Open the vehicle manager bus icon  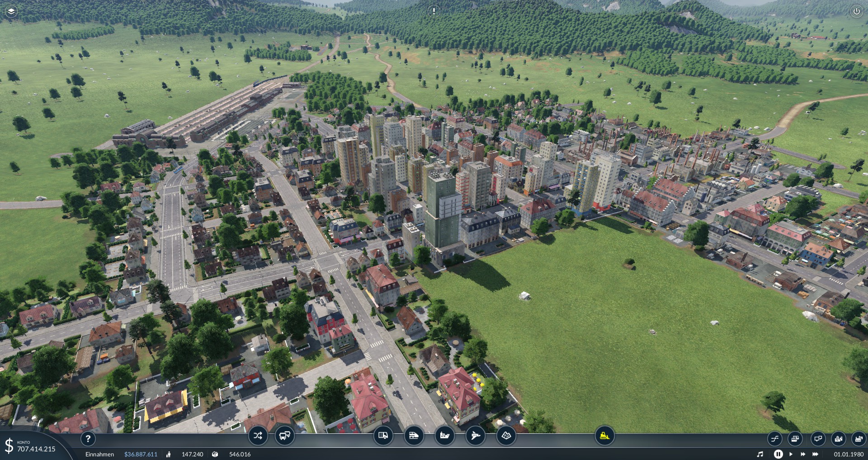284,436
